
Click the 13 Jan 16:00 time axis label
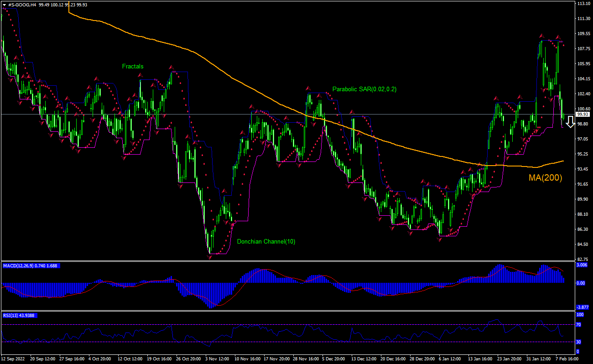coord(480,359)
